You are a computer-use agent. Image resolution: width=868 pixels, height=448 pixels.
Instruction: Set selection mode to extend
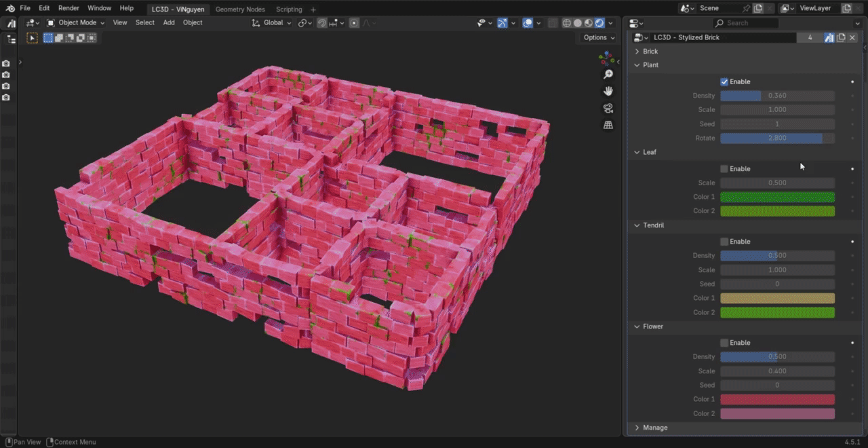(59, 38)
